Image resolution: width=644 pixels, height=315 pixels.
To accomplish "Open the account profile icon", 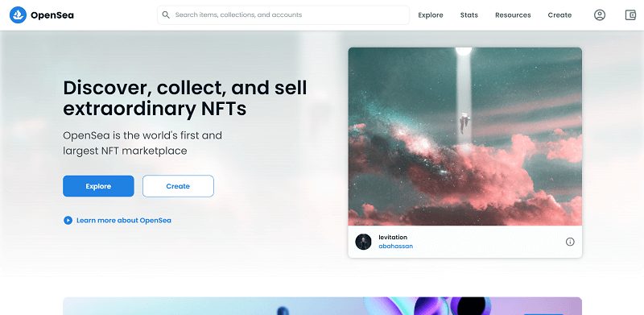I will 600,15.
